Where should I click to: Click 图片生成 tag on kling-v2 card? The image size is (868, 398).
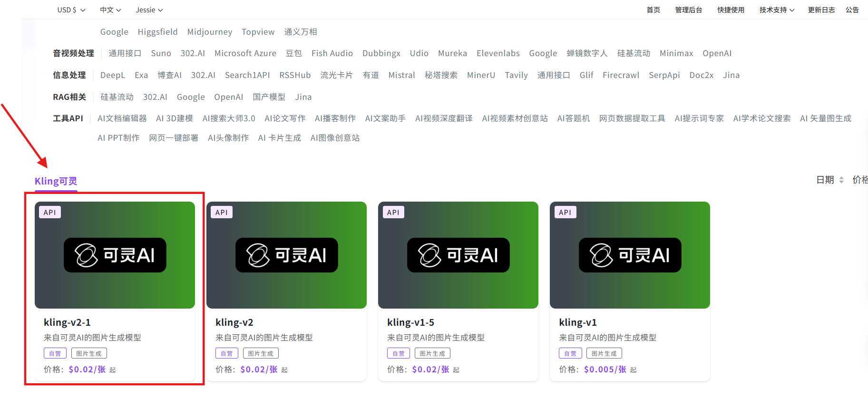click(261, 353)
